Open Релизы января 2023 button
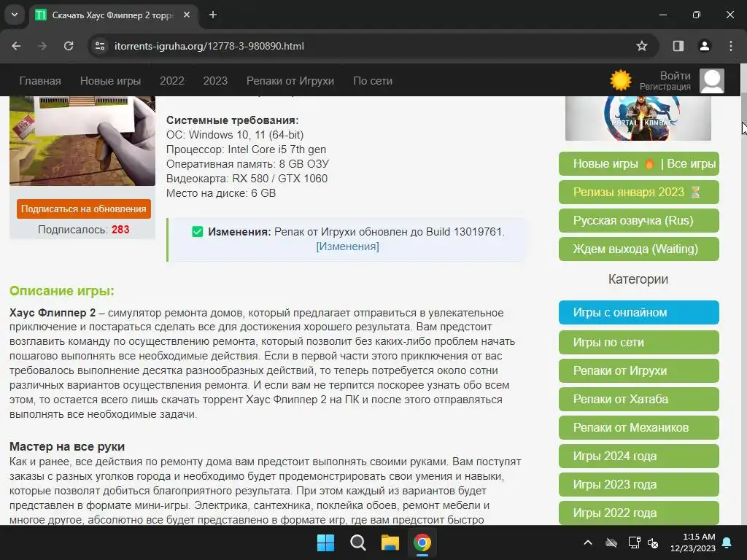This screenshot has width=747, height=560. coord(639,192)
